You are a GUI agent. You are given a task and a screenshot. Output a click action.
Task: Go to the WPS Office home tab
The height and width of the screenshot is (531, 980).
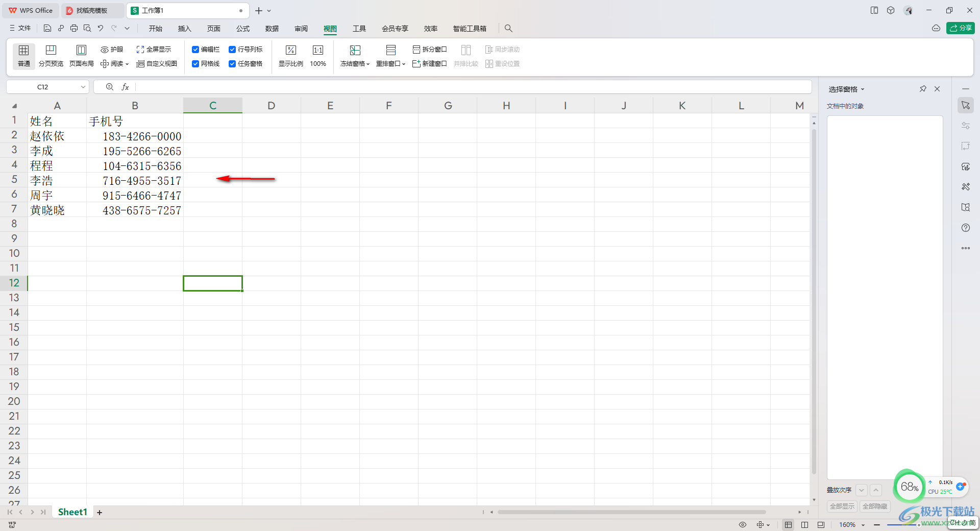(31, 10)
